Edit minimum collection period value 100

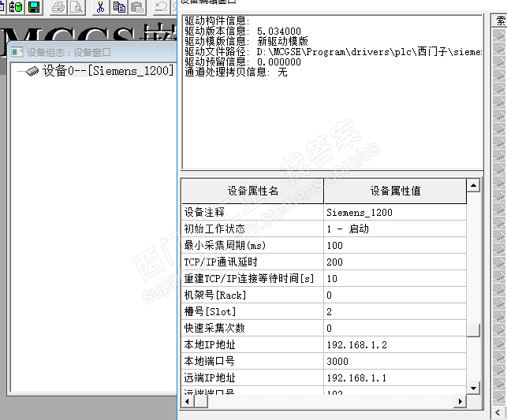click(395, 246)
